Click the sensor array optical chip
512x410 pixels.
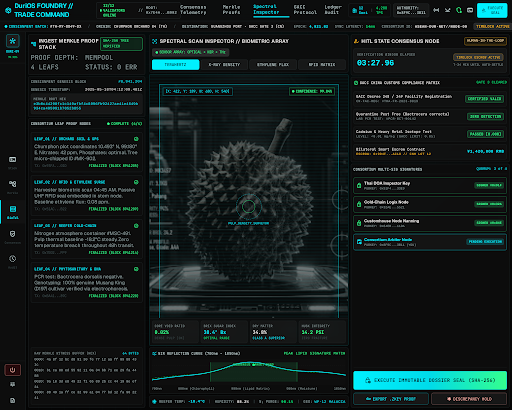tap(191, 52)
